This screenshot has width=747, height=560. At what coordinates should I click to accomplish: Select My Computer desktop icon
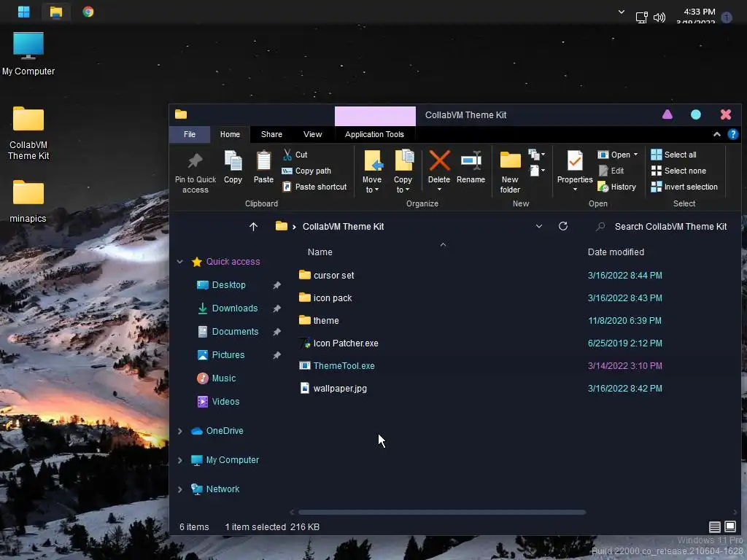(28, 54)
